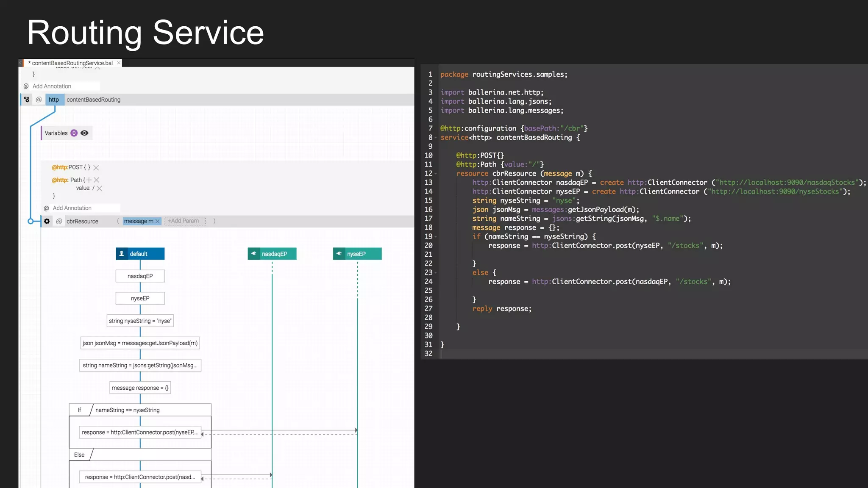Close the contentBasedRoutingService.bal tab

click(x=119, y=63)
